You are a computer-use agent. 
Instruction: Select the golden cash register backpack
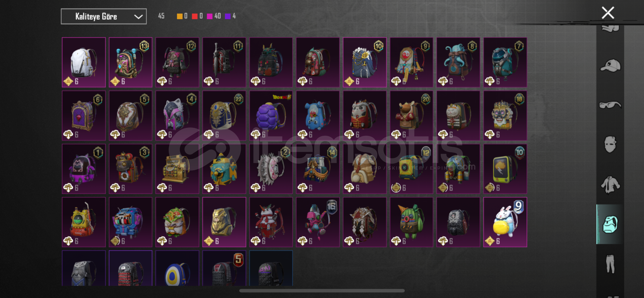pos(177,169)
